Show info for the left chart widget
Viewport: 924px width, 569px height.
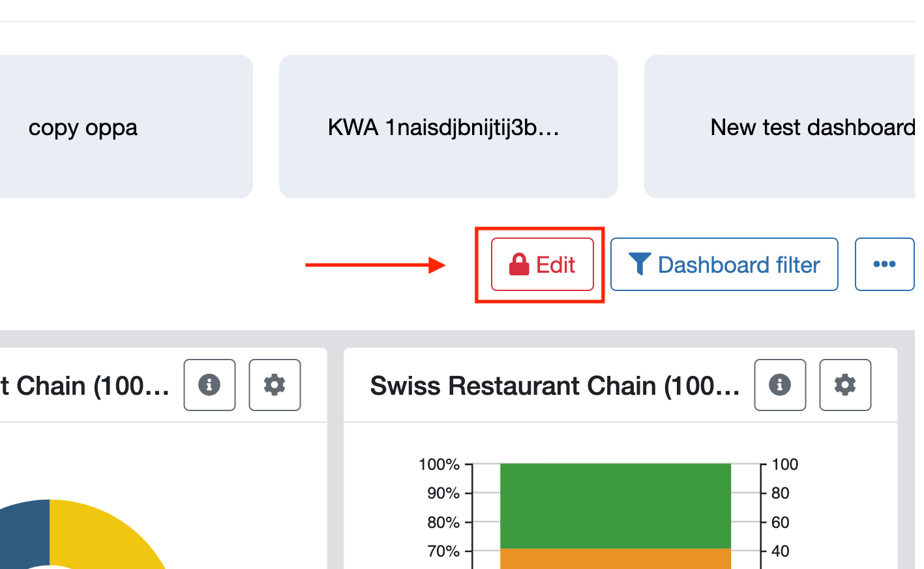tap(209, 385)
